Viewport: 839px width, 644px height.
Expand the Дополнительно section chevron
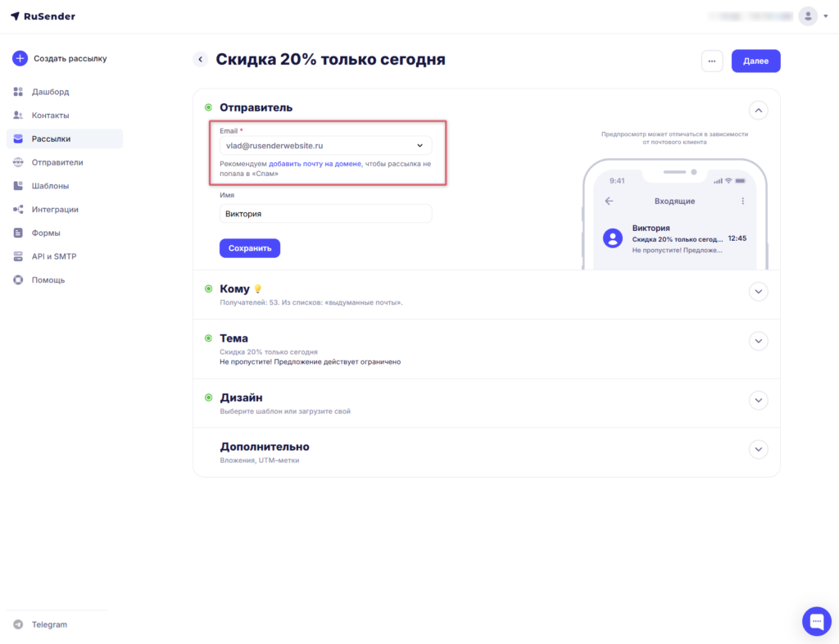tap(758, 449)
